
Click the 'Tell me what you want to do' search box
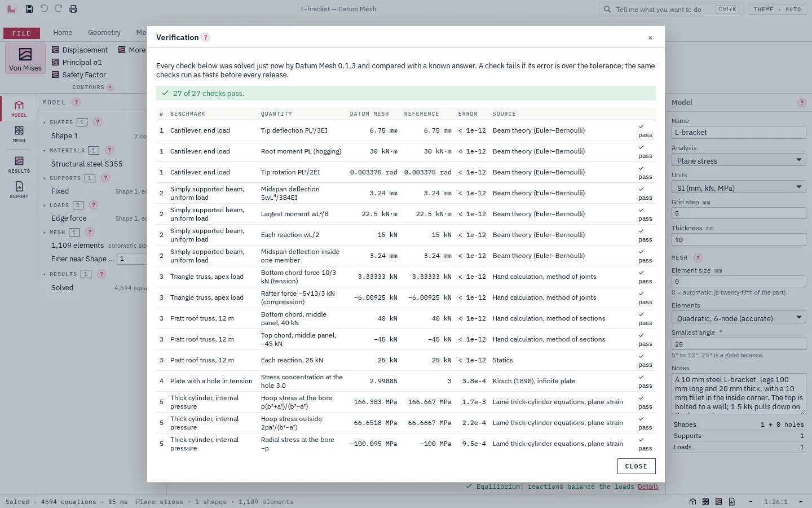(x=670, y=10)
